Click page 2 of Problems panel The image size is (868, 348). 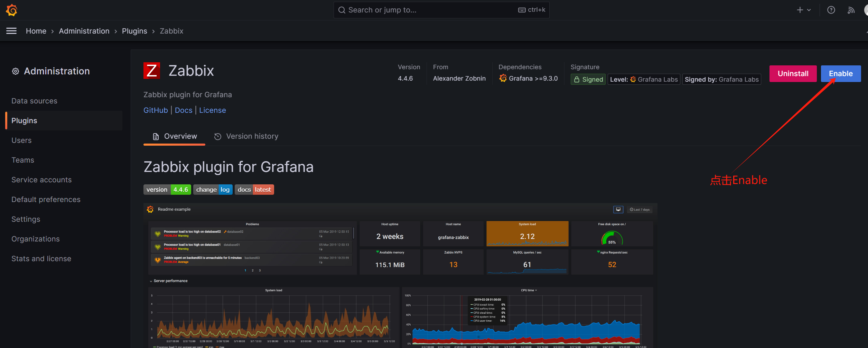click(x=253, y=271)
